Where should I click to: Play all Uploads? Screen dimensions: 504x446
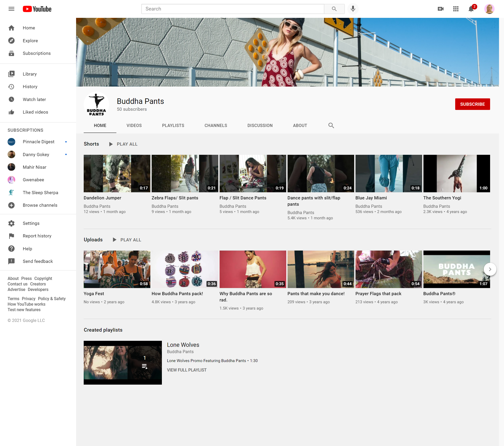127,240
